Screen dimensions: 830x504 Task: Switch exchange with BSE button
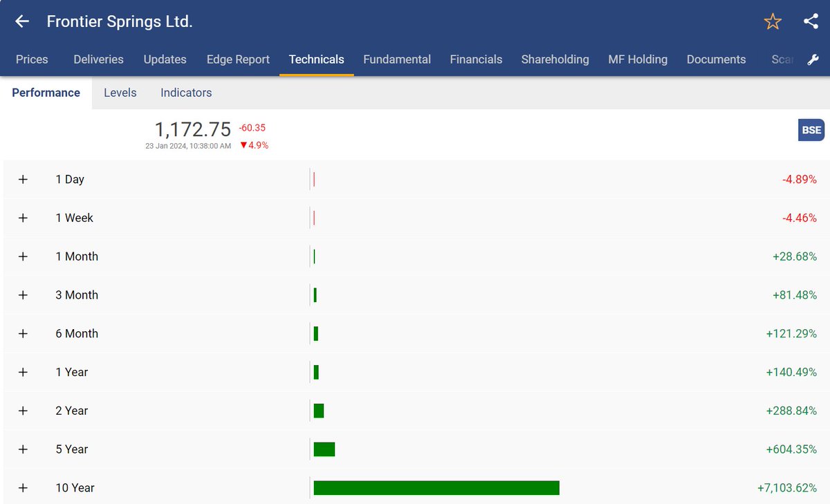point(811,130)
